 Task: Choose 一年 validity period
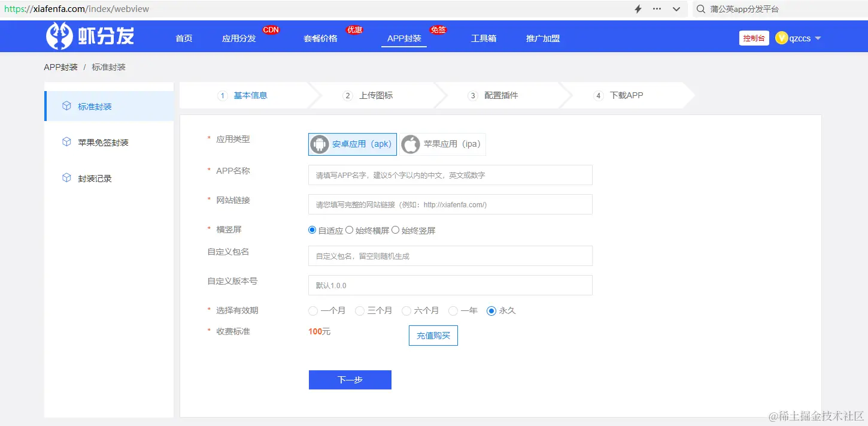453,311
